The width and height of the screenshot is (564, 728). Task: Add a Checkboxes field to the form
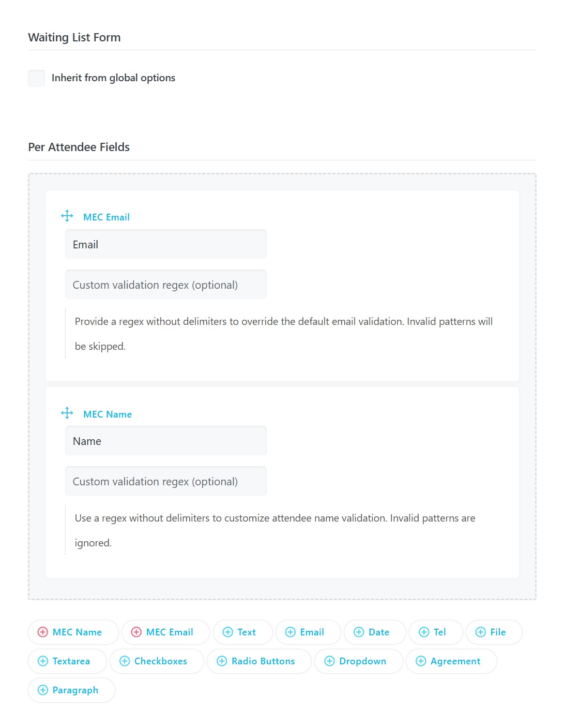click(156, 661)
